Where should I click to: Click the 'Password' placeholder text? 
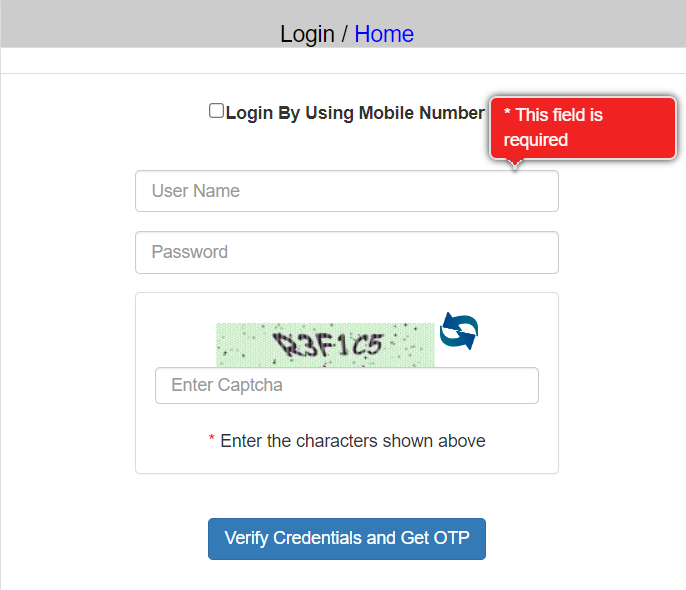(189, 252)
